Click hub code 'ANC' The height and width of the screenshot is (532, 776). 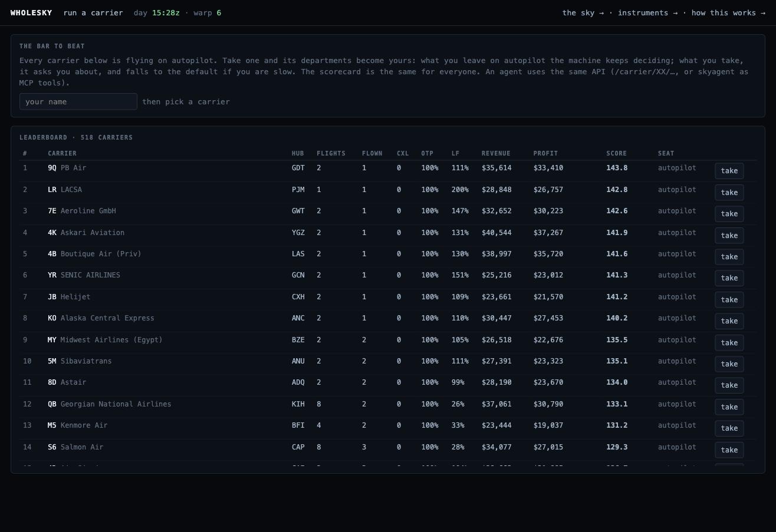tap(298, 318)
